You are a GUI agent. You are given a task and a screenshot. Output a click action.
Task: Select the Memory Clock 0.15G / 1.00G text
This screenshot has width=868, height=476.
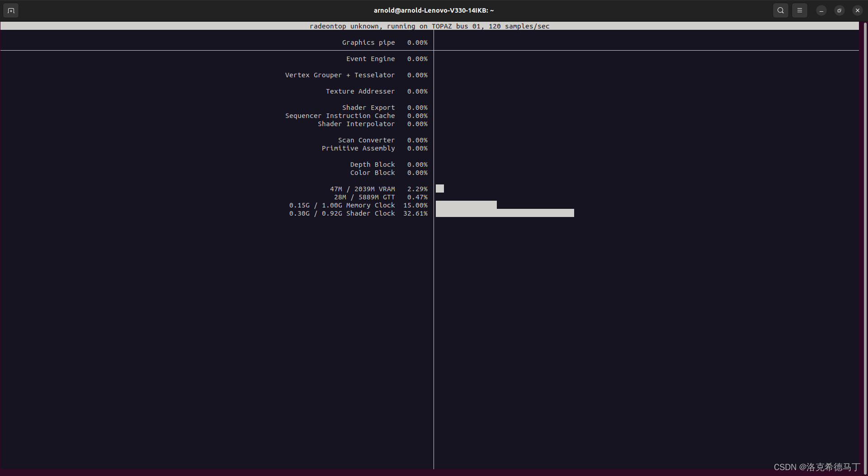coord(342,205)
